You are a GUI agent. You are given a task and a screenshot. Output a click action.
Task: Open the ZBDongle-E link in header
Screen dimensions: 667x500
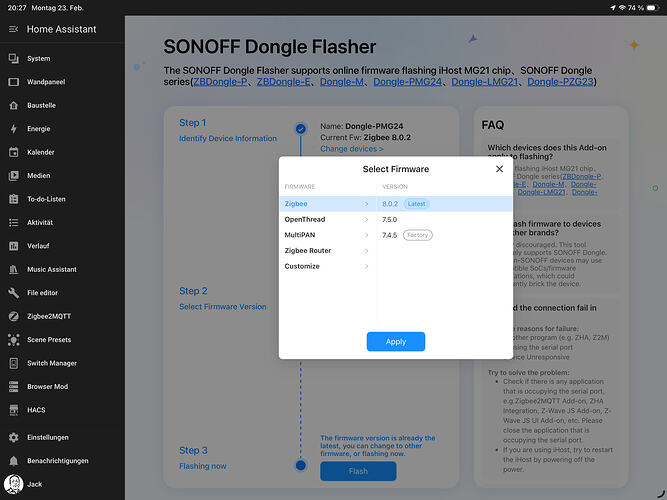pyautogui.click(x=283, y=82)
